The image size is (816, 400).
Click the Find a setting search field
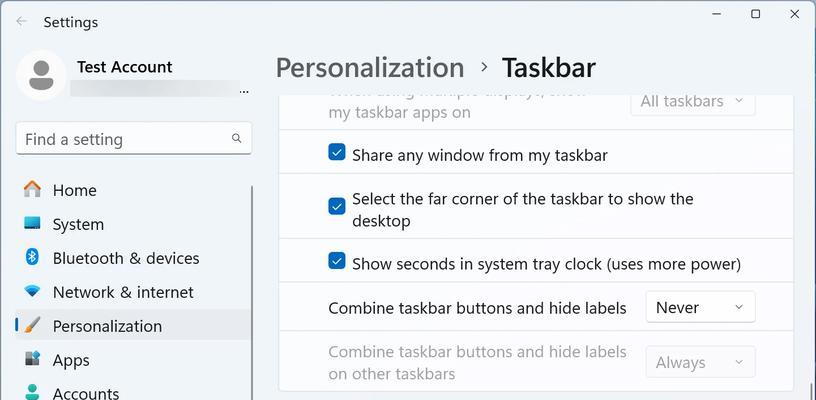pyautogui.click(x=134, y=138)
